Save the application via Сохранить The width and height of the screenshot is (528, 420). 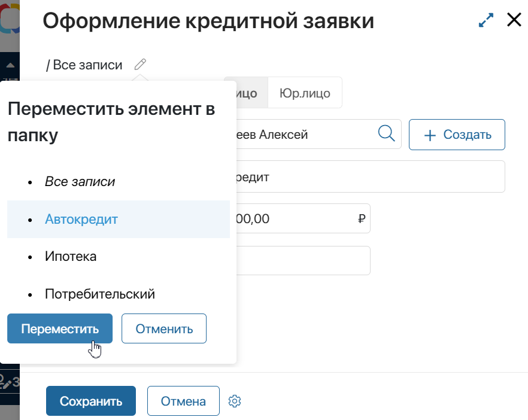click(x=90, y=401)
